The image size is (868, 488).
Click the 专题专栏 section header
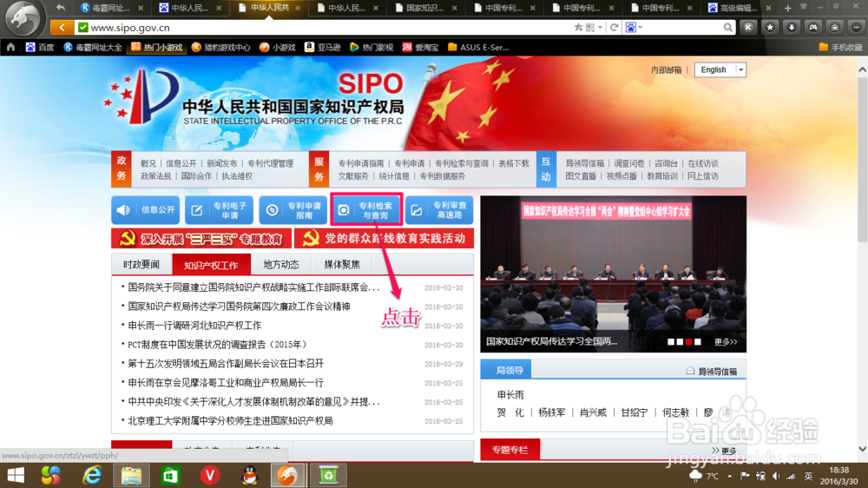click(x=510, y=450)
